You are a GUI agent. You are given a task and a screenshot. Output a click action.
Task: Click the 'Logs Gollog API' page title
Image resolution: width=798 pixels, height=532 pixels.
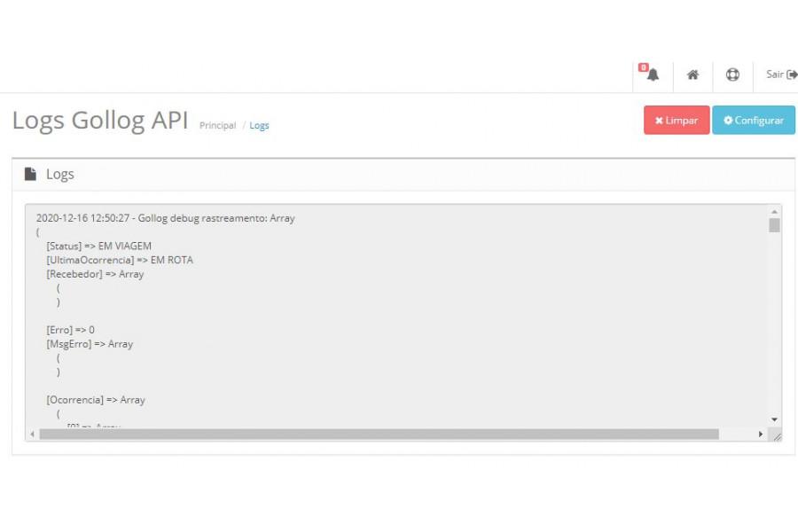coord(100,121)
